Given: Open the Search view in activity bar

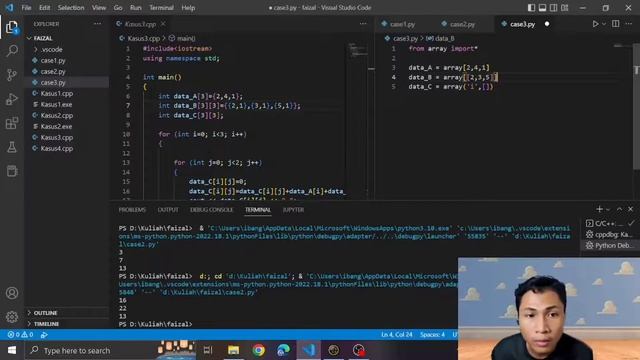Looking at the screenshot, I should click(x=12, y=51).
